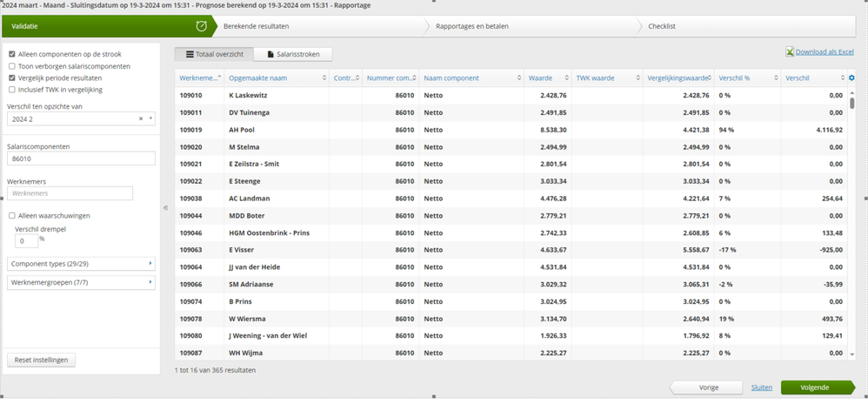This screenshot has width=868, height=404.
Task: Click the 19 % value for W Wiersma
Action: 726,319
